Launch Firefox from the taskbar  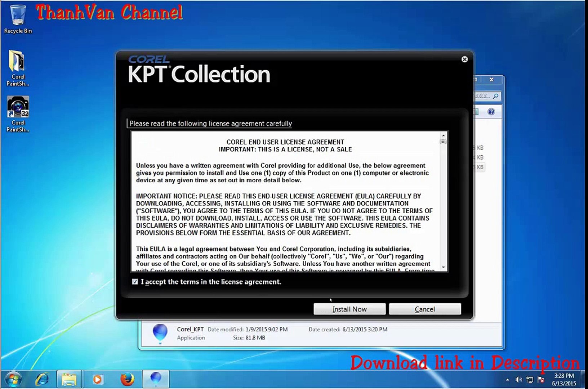[127, 380]
